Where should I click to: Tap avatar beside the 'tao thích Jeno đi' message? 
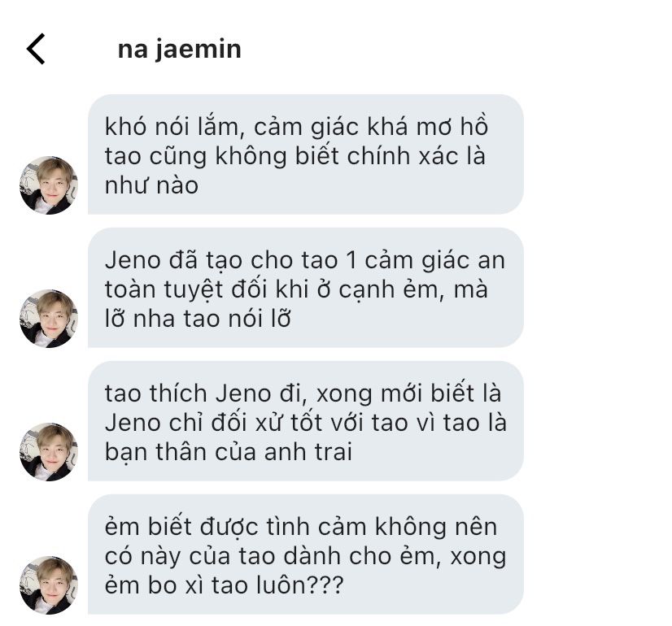tap(49, 452)
